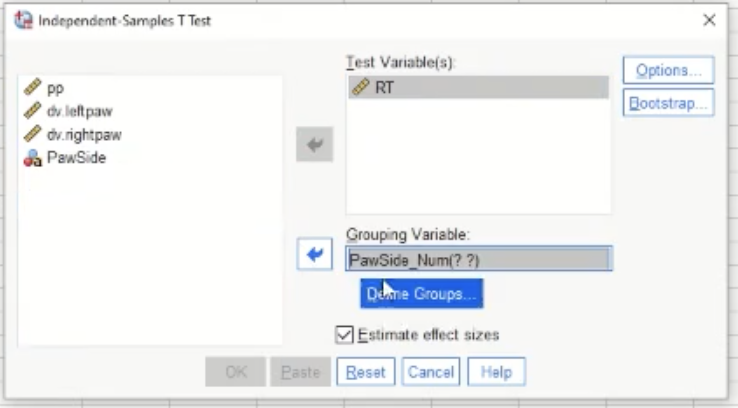Click the ruler icon next to dv.leftpaw
The height and width of the screenshot is (408, 738).
tap(32, 111)
